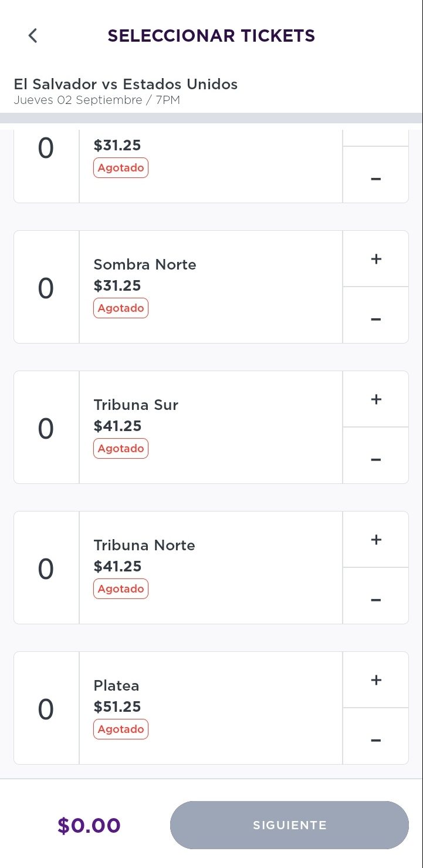Image resolution: width=423 pixels, height=868 pixels.
Task: Add one Tribuna Sur ticket
Action: pos(376,399)
